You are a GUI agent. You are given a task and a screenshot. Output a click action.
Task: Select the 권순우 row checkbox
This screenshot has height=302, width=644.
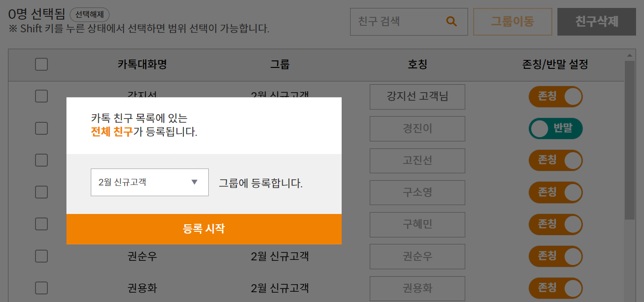(41, 256)
